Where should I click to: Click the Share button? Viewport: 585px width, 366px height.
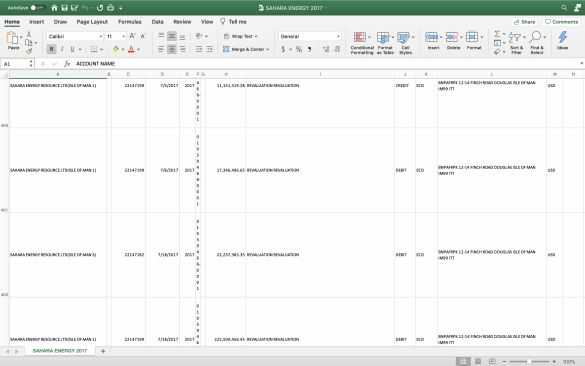tap(524, 22)
